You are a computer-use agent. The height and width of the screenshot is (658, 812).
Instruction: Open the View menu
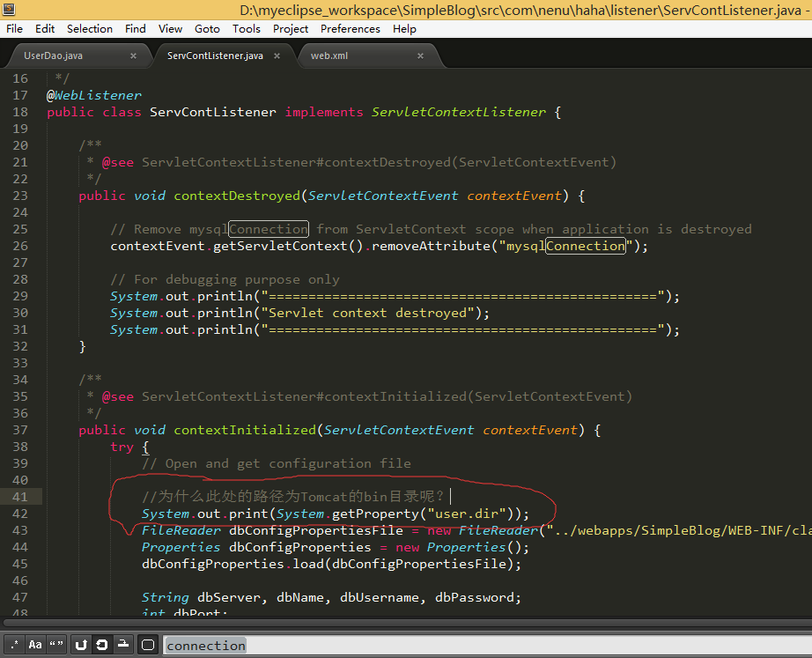pos(170,29)
